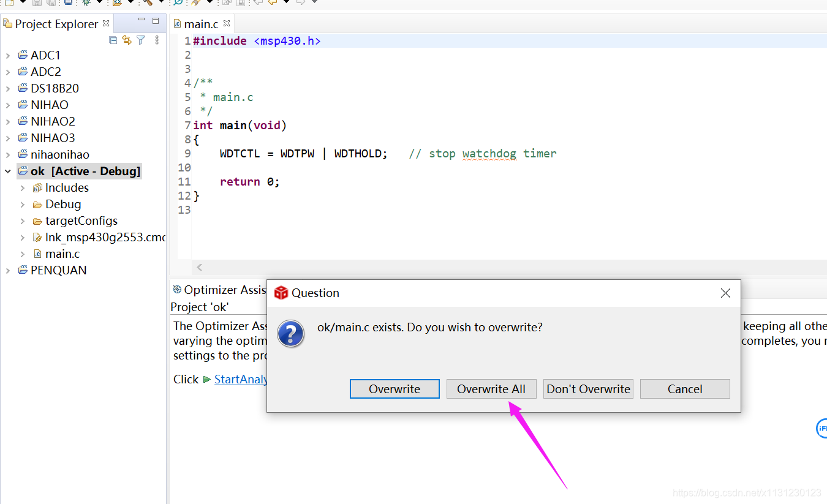Screen dimensions: 827x504
Task: Expand the ADC1 project node
Action: tap(7, 55)
